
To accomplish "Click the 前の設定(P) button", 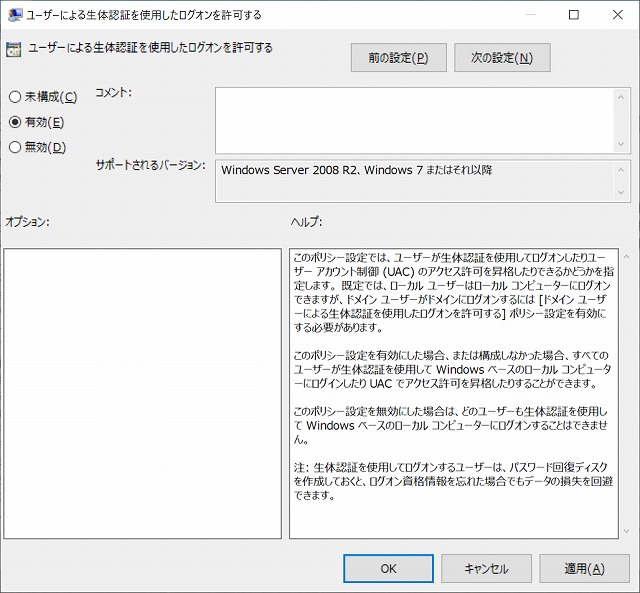I will point(398,58).
